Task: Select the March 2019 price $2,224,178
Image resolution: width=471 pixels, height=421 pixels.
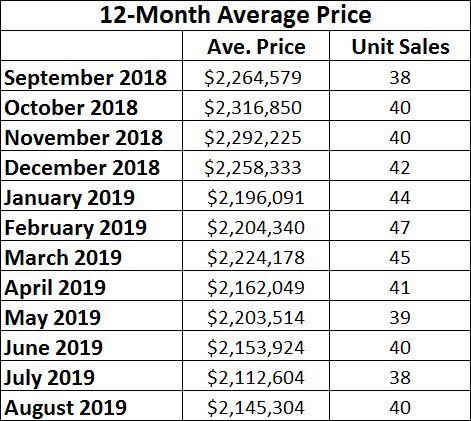Action: [256, 258]
